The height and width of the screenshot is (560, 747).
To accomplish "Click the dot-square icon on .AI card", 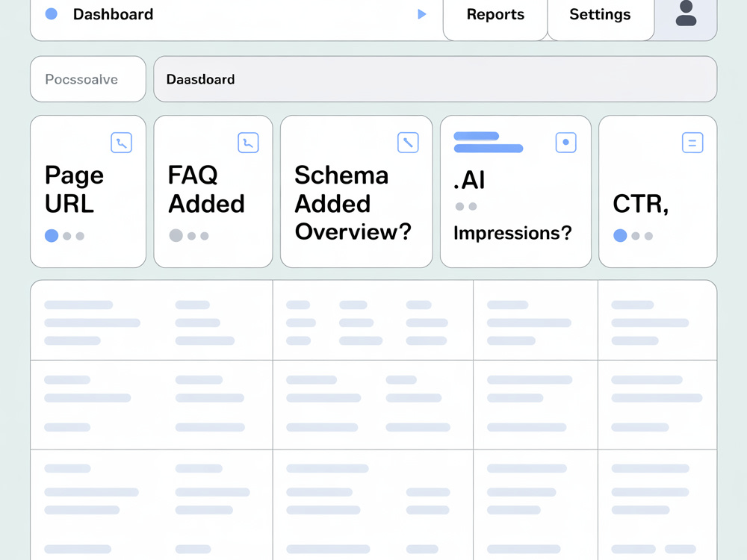I will click(x=566, y=143).
